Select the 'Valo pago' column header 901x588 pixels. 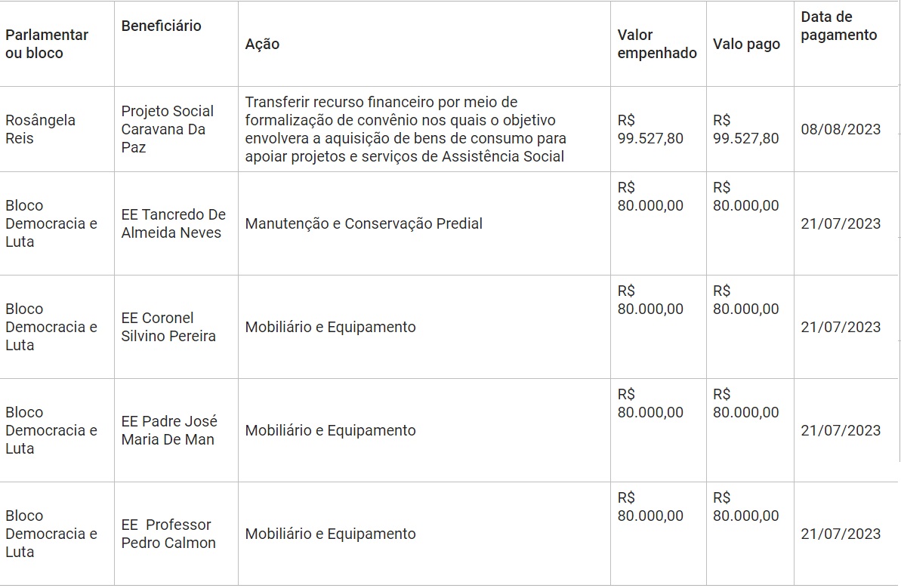(746, 44)
